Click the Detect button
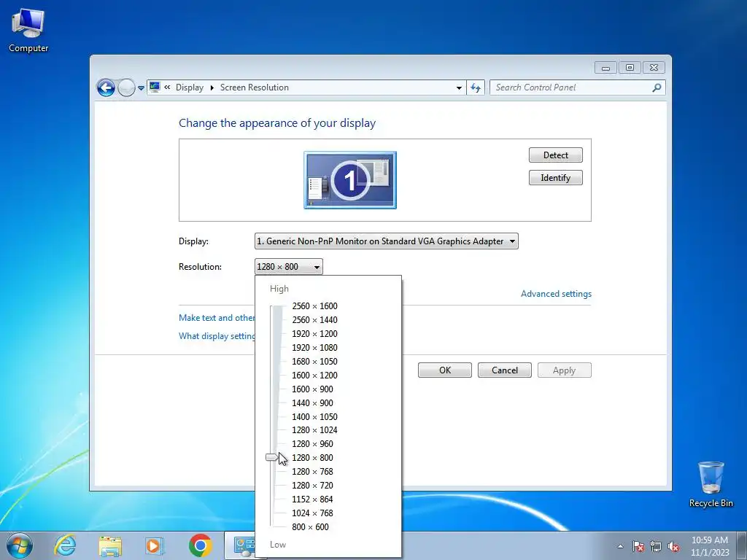 (555, 155)
